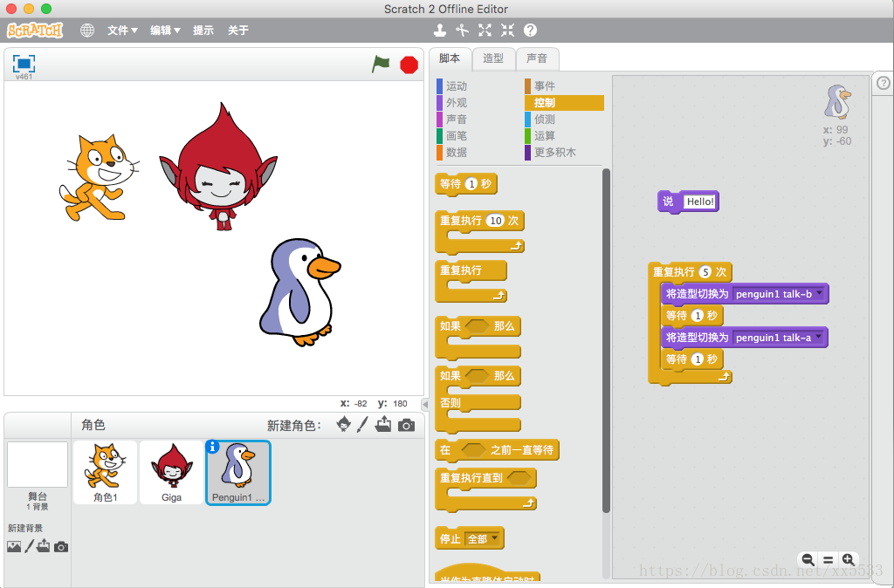
Task: Upload sprite from file
Action: click(383, 425)
